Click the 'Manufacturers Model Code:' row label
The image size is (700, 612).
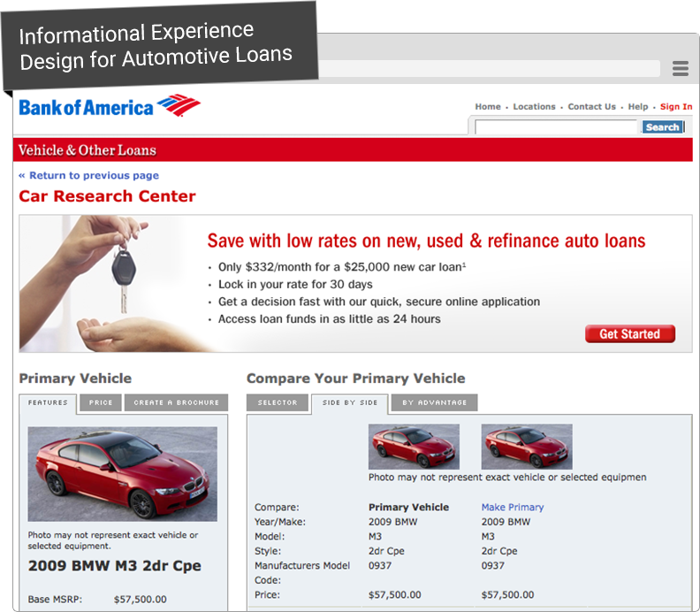pos(302,573)
